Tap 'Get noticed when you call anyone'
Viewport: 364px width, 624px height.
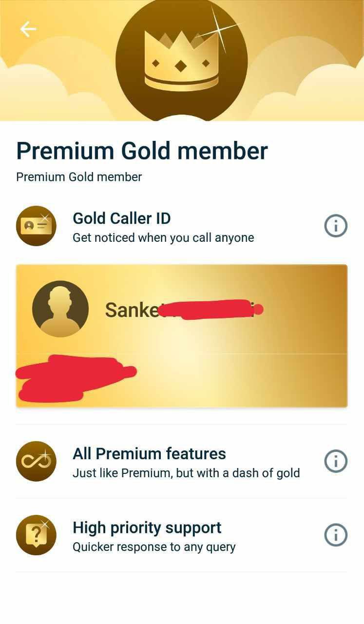pyautogui.click(x=163, y=238)
